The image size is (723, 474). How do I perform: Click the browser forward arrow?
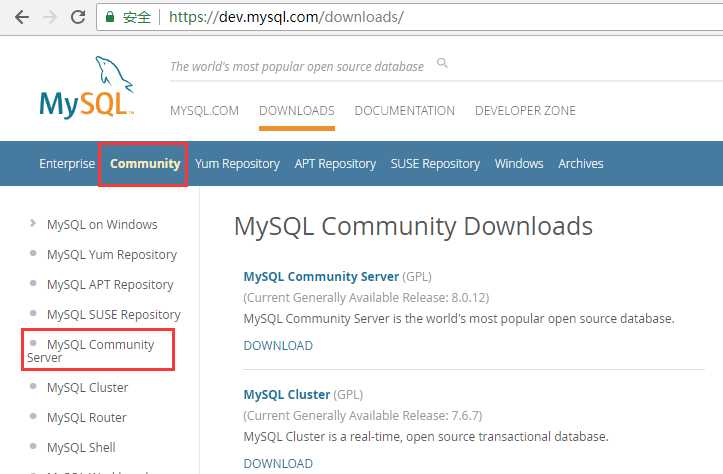50,17
